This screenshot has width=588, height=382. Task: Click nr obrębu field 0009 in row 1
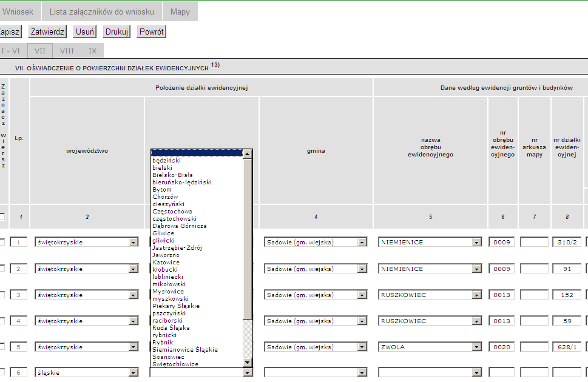tap(501, 242)
